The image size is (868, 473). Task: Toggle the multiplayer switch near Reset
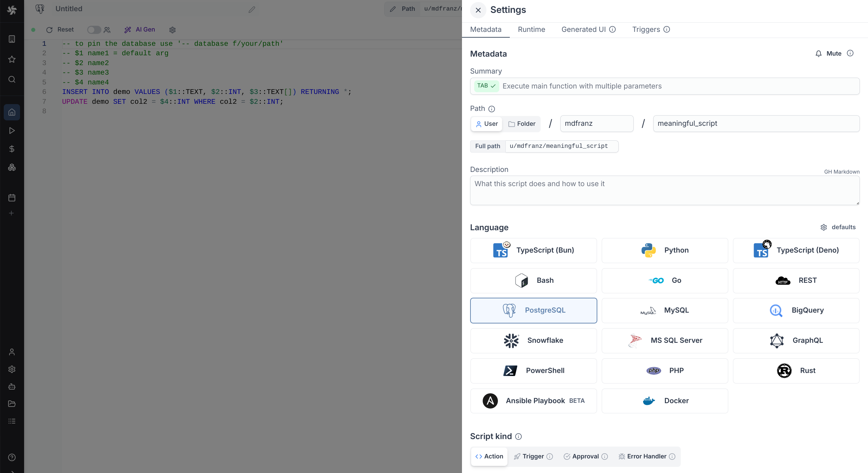[94, 30]
